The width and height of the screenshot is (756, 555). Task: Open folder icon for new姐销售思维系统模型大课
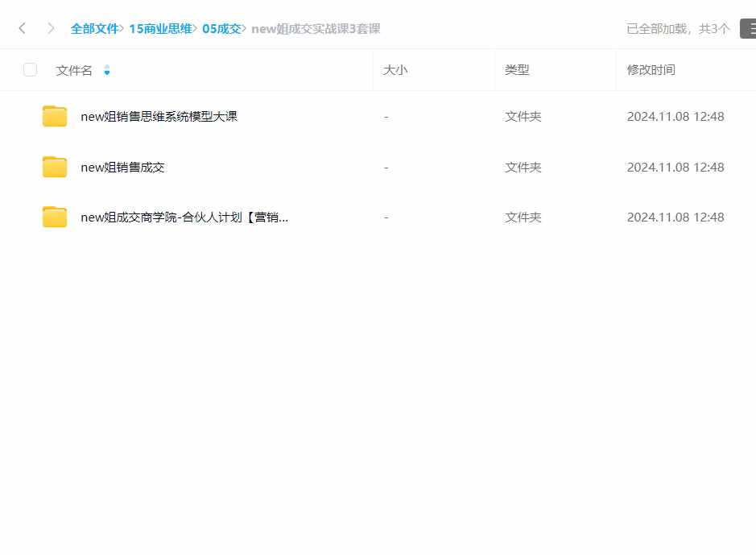tap(55, 116)
